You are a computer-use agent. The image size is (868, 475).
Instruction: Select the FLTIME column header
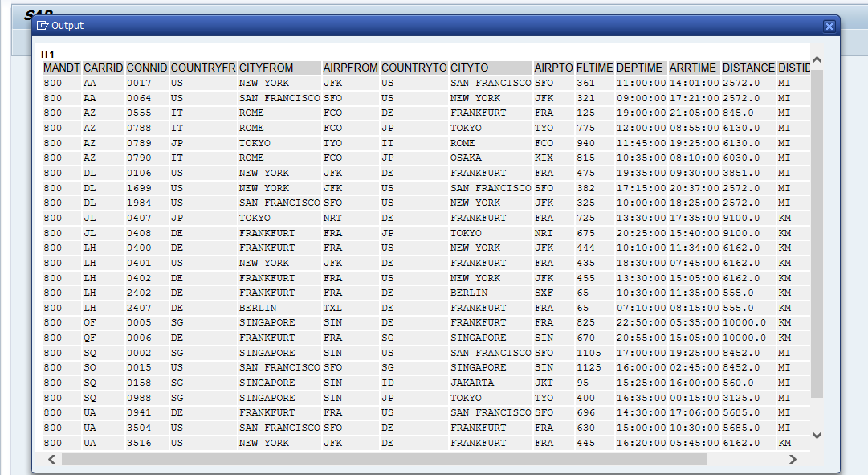point(594,68)
